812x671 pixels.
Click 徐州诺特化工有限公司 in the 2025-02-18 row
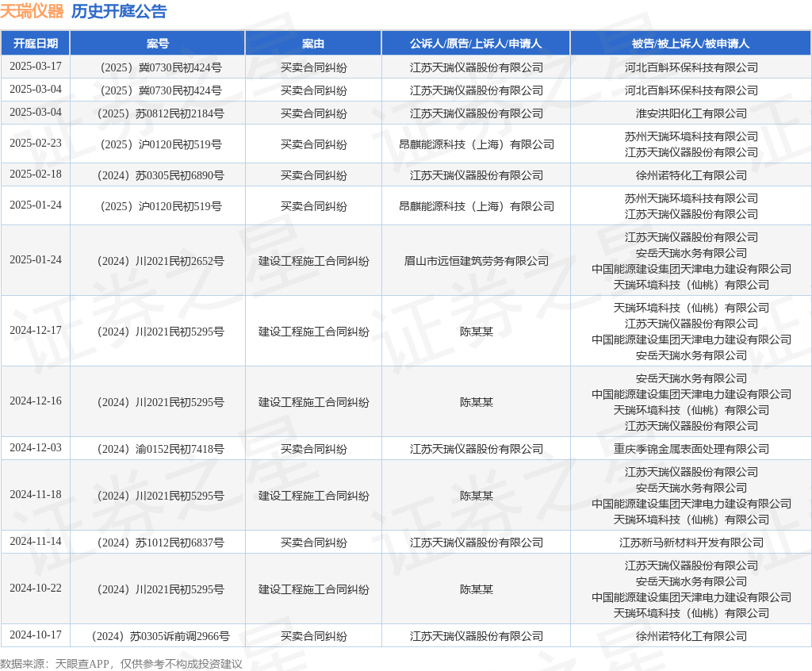coord(691,175)
